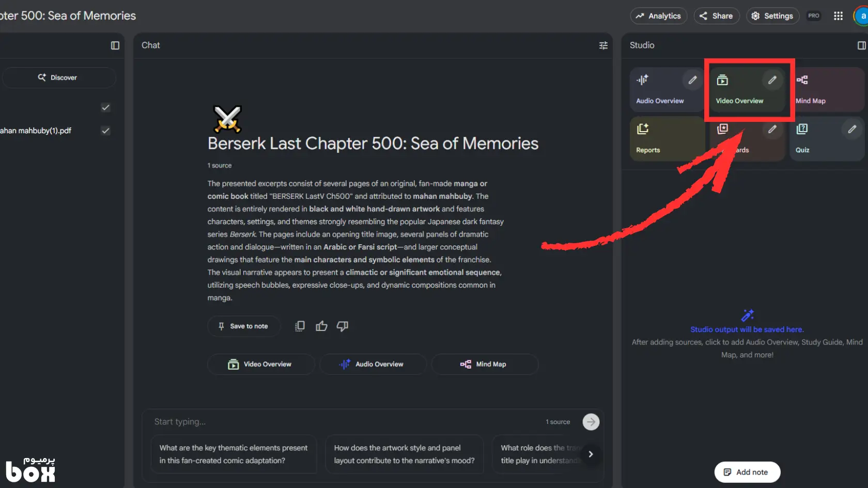Click the thumbs down icon

[343, 326]
